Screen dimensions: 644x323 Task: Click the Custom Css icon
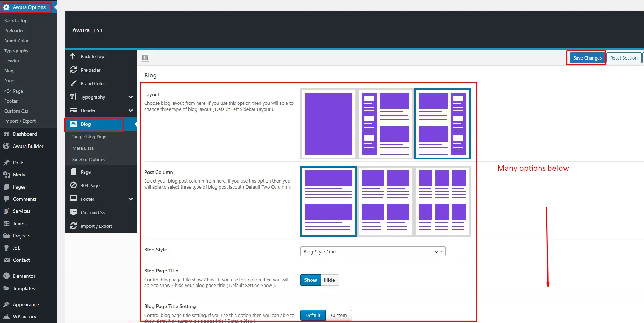point(73,212)
